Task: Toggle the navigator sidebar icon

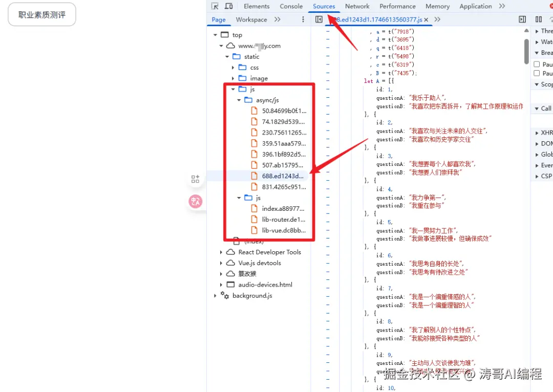Action: pos(319,19)
